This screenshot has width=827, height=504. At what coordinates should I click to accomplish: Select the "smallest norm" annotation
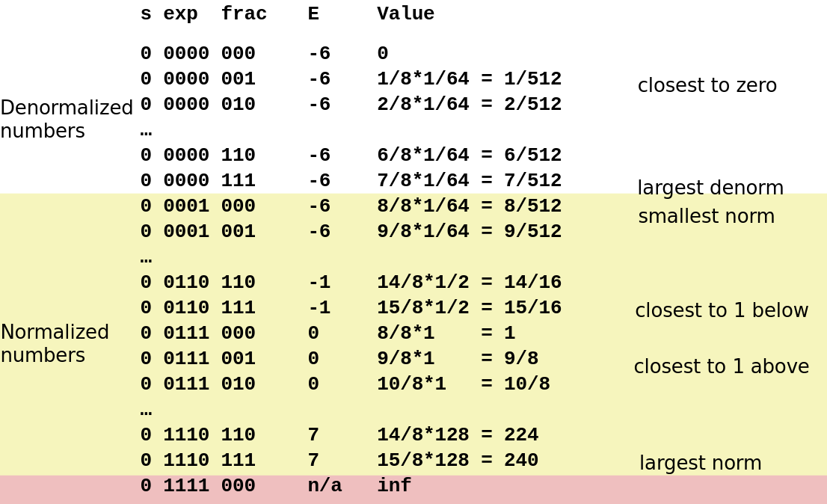[706, 216]
